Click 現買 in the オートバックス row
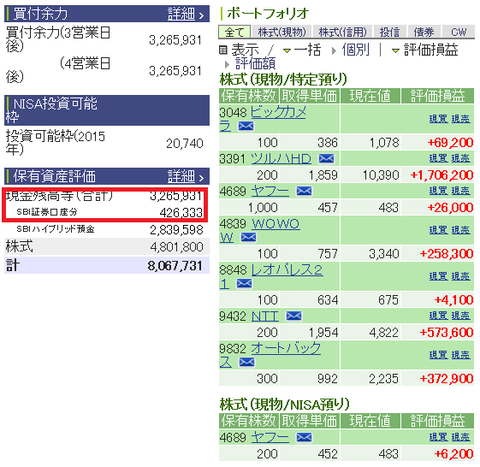Screen dimensions: 480x467 tap(439, 355)
